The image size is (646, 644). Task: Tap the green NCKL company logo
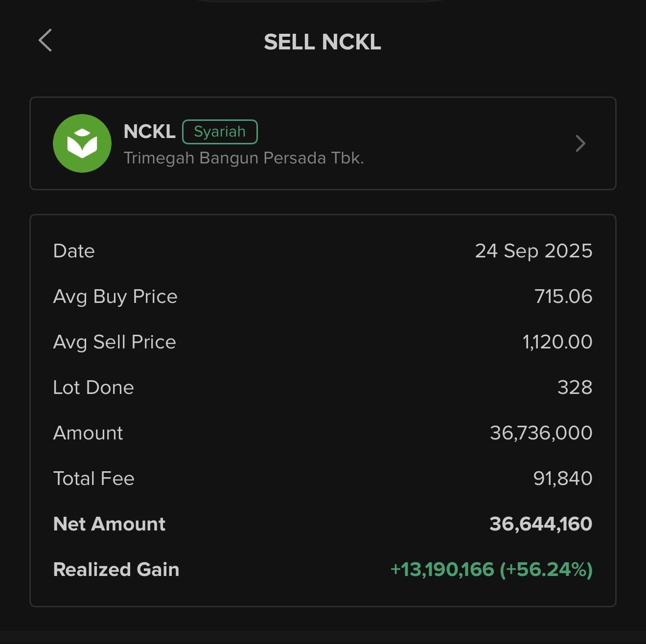82,143
